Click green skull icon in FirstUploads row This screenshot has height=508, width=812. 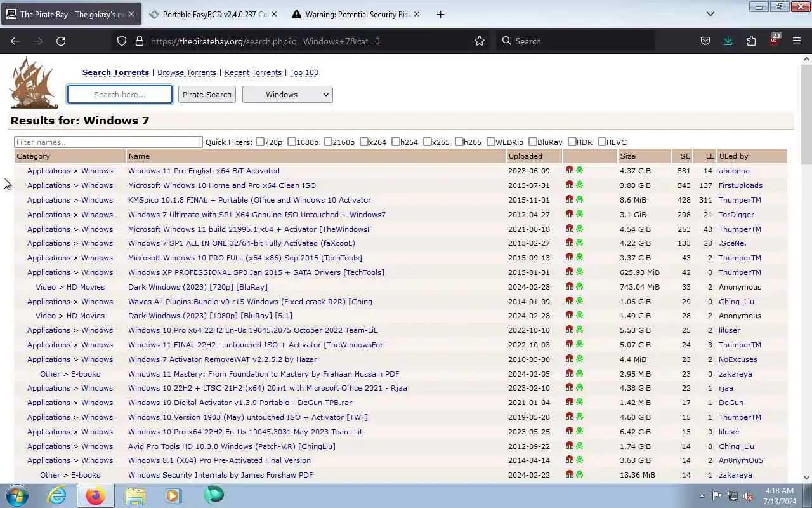pyautogui.click(x=579, y=185)
